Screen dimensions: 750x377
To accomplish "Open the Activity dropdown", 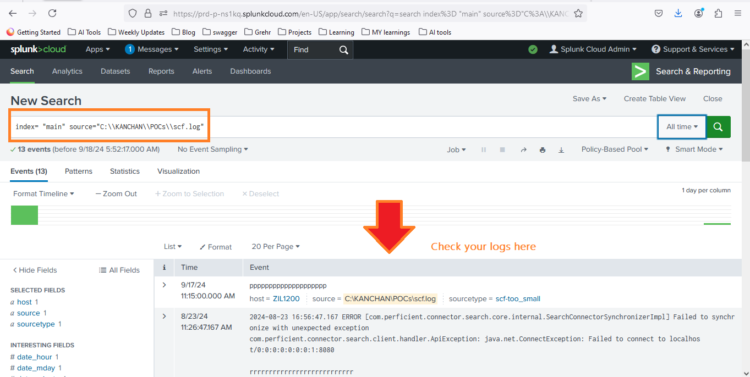I will tap(259, 49).
